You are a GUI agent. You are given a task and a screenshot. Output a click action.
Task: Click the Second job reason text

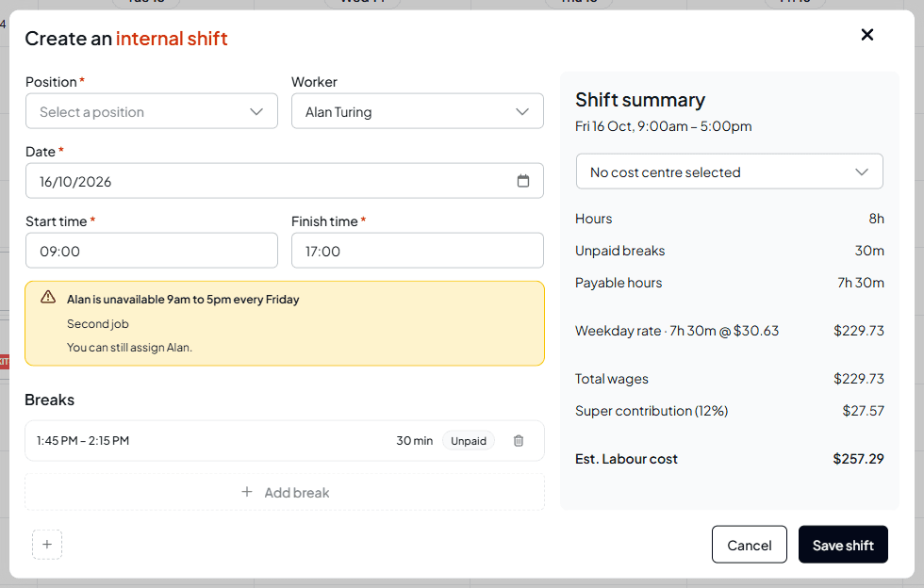tap(98, 323)
